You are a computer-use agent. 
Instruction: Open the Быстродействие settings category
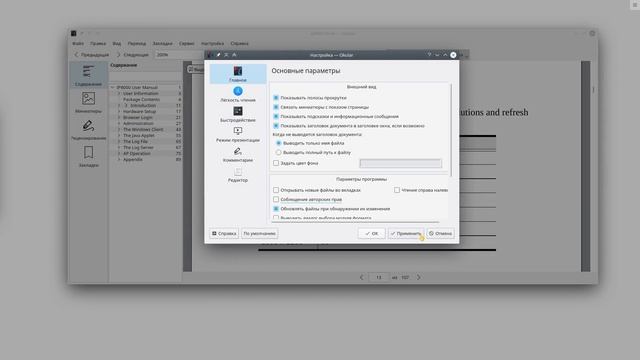(238, 114)
